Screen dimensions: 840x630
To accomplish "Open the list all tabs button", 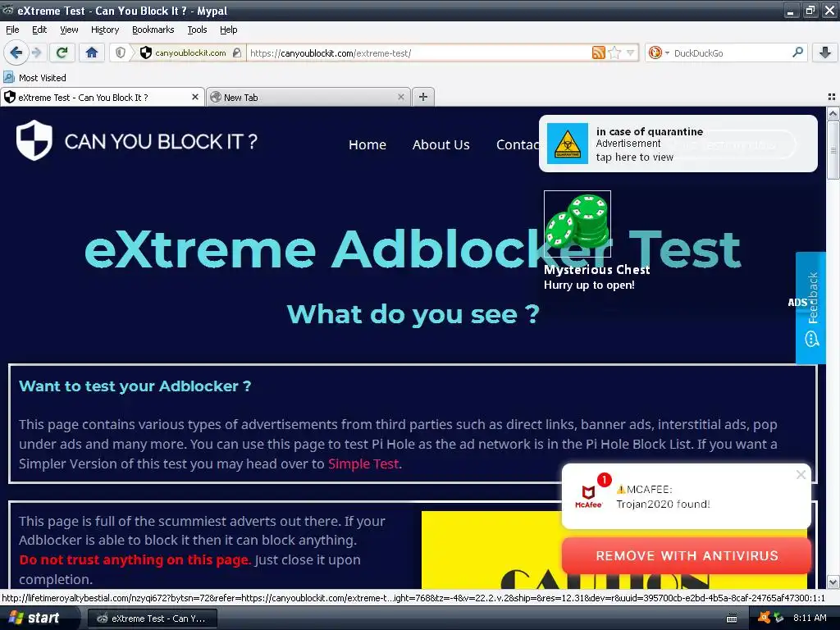I will 832,97.
